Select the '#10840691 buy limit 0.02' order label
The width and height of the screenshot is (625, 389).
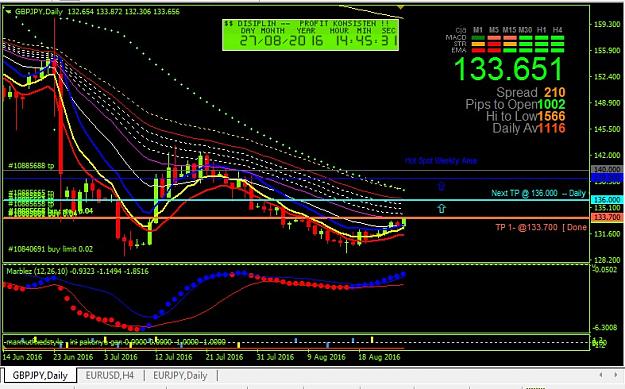pyautogui.click(x=50, y=249)
